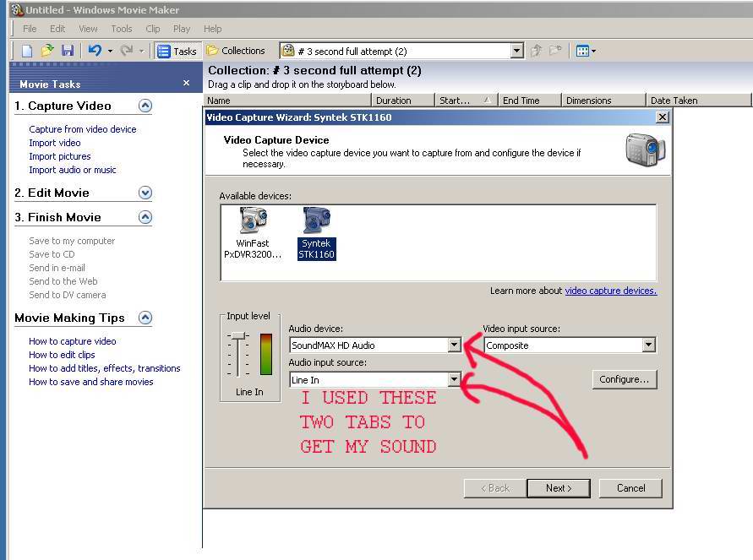Click Import audio or music link
This screenshot has height=560, width=753.
[x=73, y=170]
